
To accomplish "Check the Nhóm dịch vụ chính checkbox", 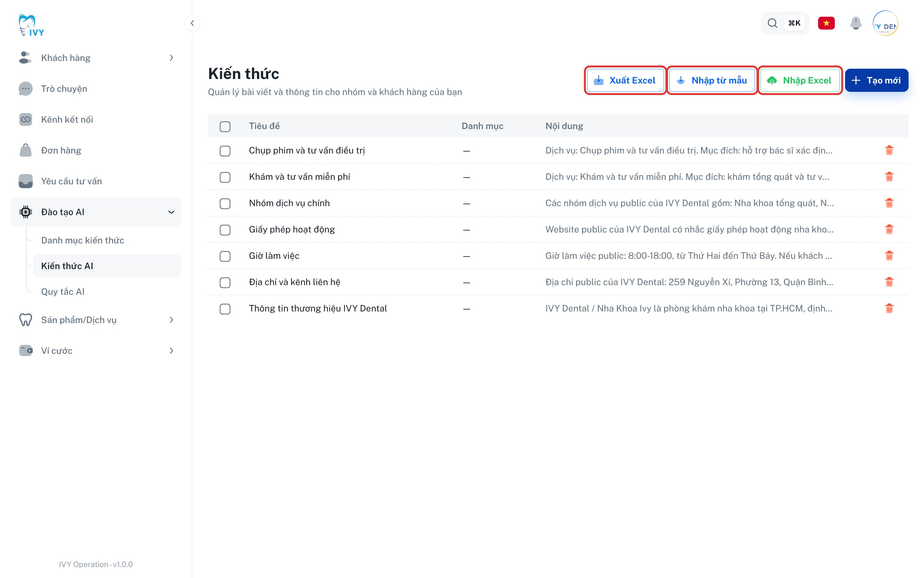I will (x=225, y=204).
